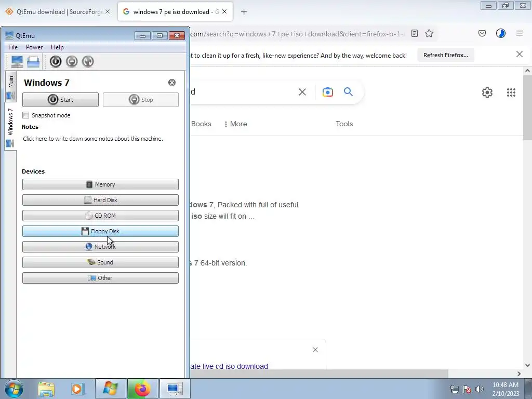Click the open machine icon in QtEmu toolbar
532x399 pixels.
pyautogui.click(x=33, y=61)
